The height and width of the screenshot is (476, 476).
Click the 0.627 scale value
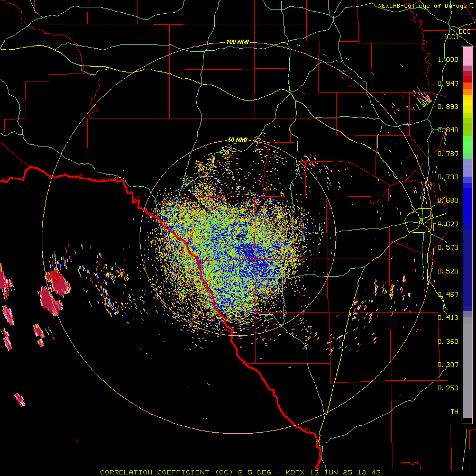click(x=448, y=224)
